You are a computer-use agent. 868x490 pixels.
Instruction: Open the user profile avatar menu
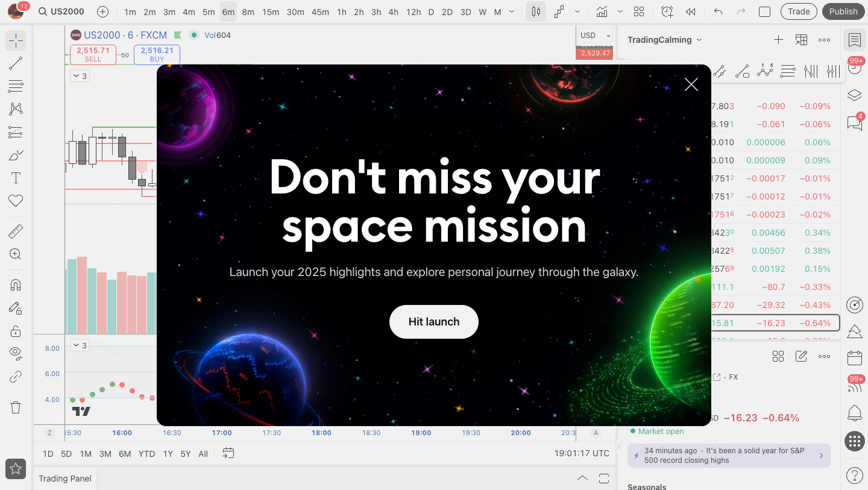pyautogui.click(x=16, y=11)
